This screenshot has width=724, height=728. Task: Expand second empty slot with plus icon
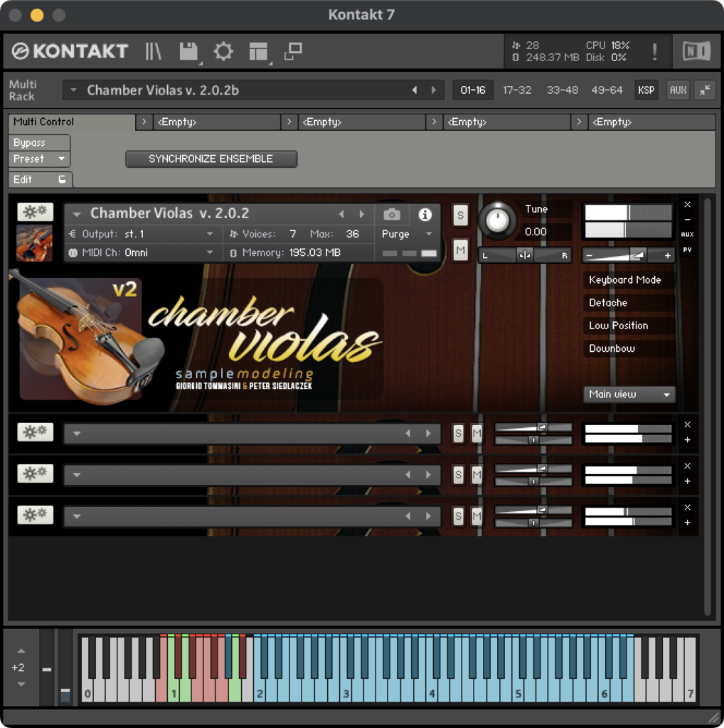tap(687, 439)
